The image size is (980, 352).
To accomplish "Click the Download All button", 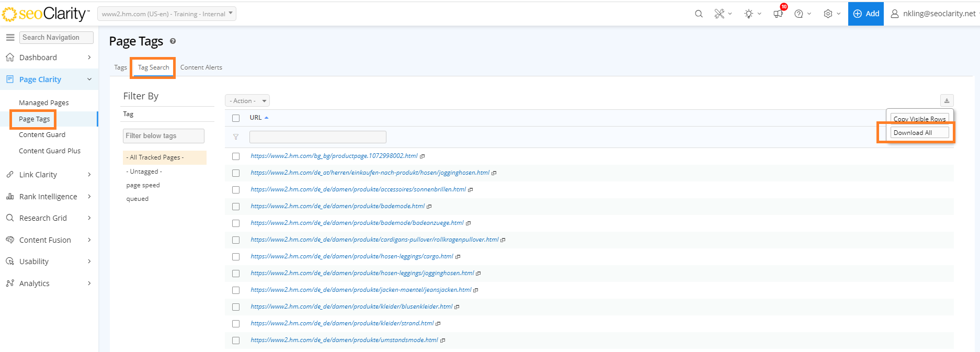I will [x=919, y=133].
